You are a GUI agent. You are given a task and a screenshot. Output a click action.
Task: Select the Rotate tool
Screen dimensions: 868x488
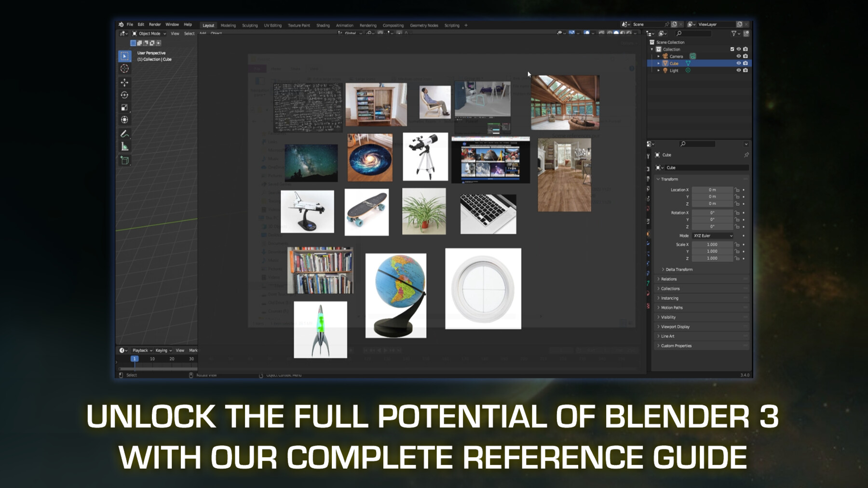124,94
